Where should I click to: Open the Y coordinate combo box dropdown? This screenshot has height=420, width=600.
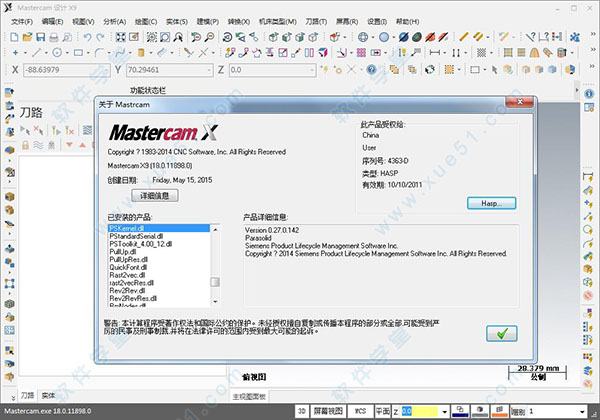point(209,70)
